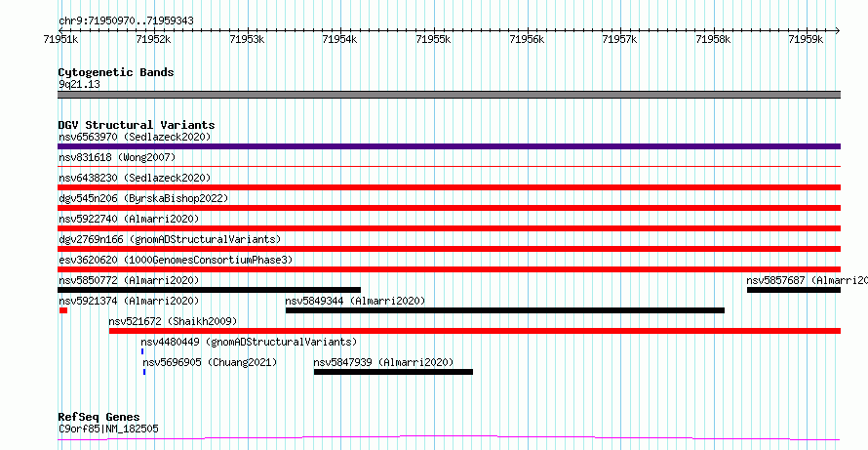Select the DGV Structural Variants track title
The image size is (868, 450).
pyautogui.click(x=137, y=125)
